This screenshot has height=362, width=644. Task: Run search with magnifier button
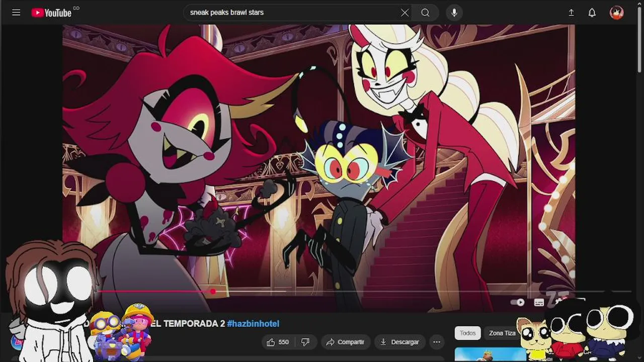[425, 13]
